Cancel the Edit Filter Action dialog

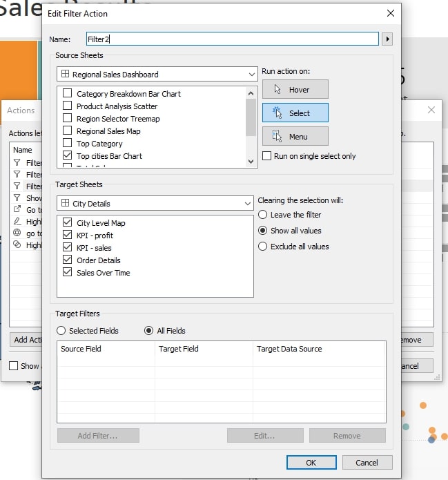[x=367, y=463]
